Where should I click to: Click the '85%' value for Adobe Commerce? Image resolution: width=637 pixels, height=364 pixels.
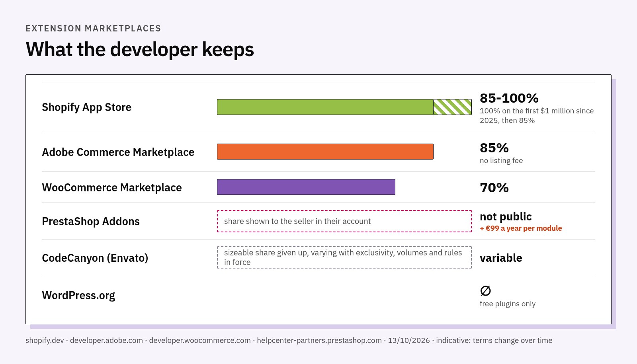(494, 148)
